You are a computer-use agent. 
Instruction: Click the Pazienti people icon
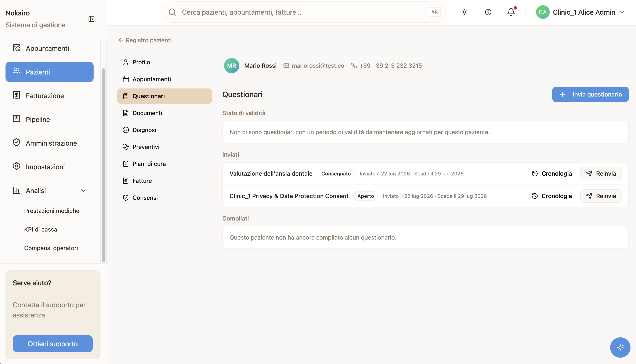tap(17, 72)
